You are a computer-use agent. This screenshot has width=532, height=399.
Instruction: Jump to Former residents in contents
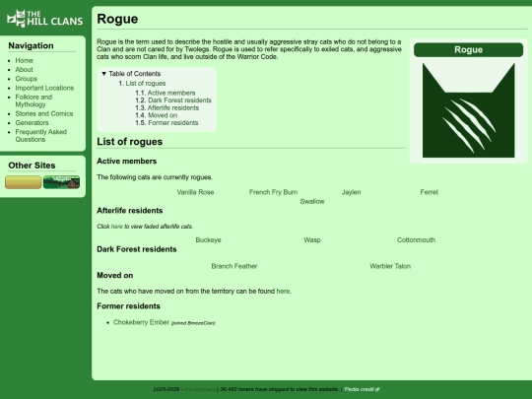click(x=173, y=123)
